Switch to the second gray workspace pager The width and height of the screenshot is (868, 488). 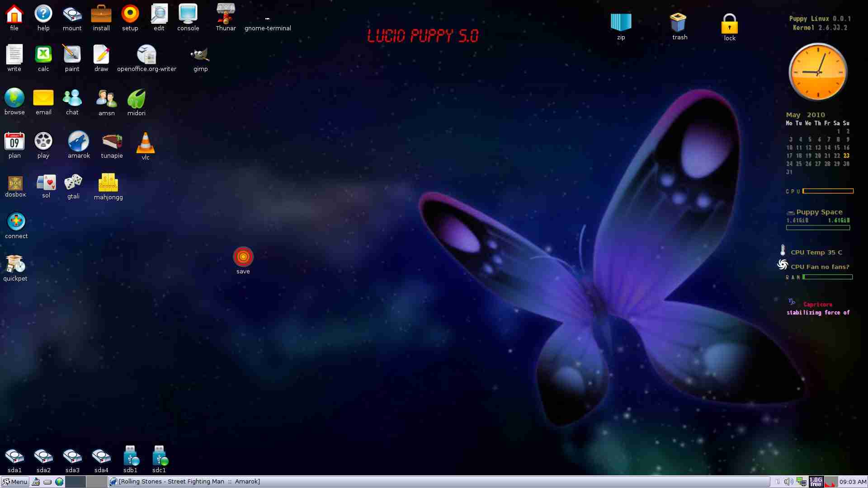click(96, 482)
